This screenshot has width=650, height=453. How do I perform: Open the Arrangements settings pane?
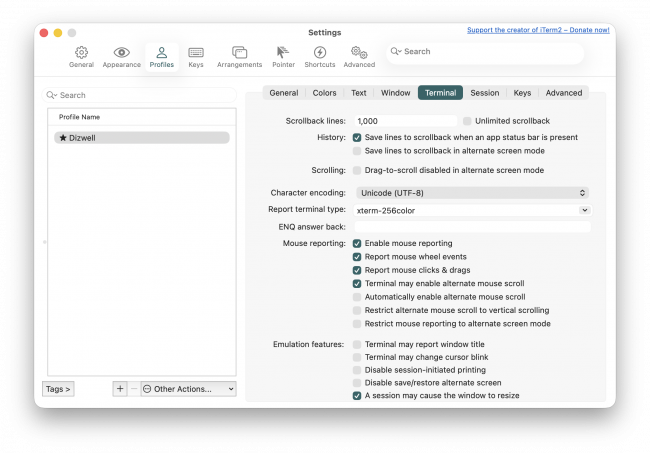click(x=239, y=56)
